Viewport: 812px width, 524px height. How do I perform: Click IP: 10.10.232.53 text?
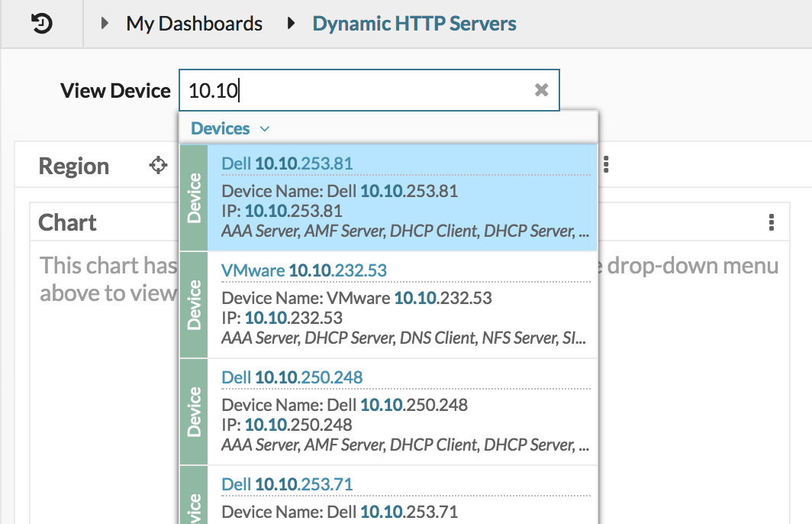[x=282, y=318]
